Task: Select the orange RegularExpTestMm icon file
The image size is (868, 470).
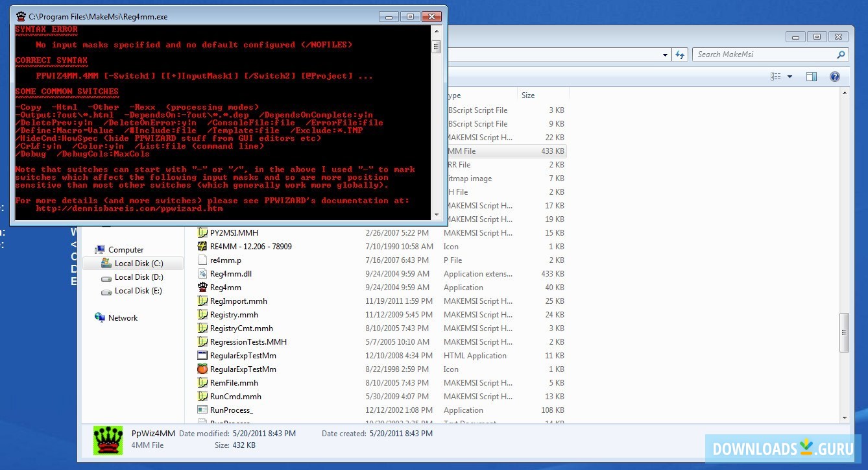Action: (202, 369)
